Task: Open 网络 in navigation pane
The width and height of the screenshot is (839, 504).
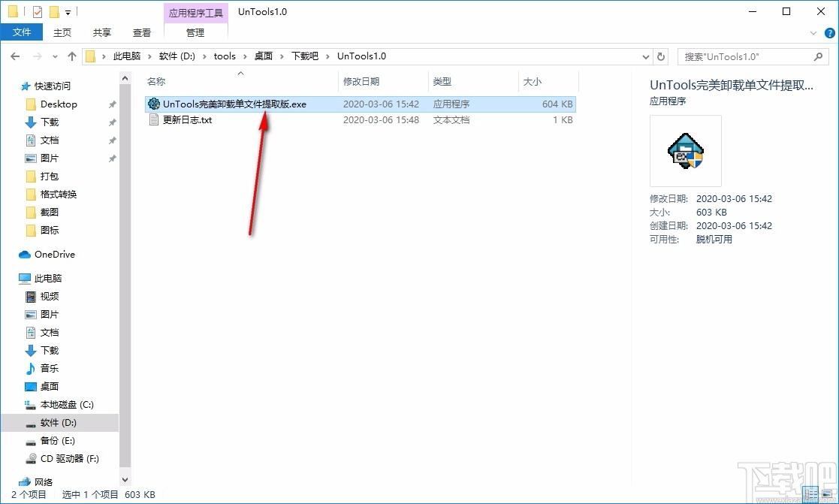Action: (x=44, y=482)
